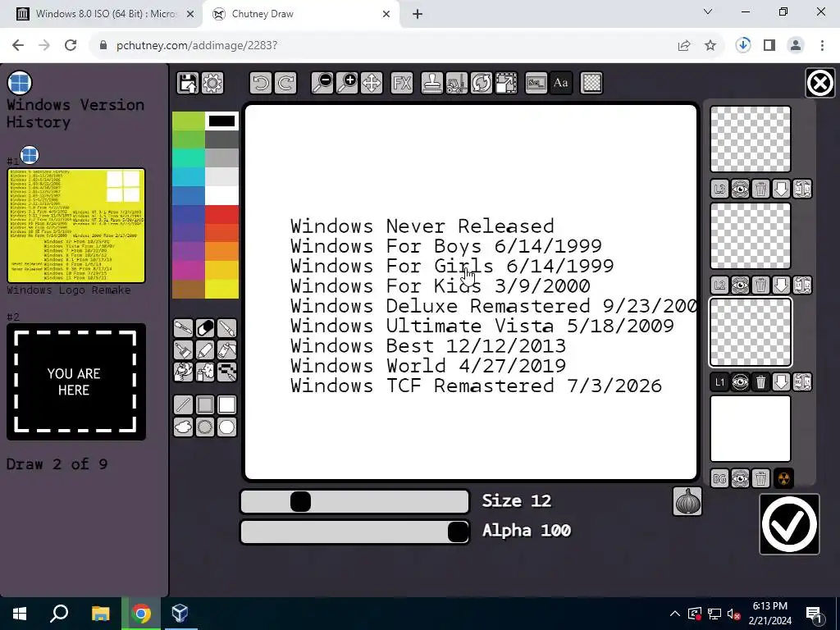Select the BG layer label button
The width and height of the screenshot is (840, 630).
pyautogui.click(x=719, y=478)
